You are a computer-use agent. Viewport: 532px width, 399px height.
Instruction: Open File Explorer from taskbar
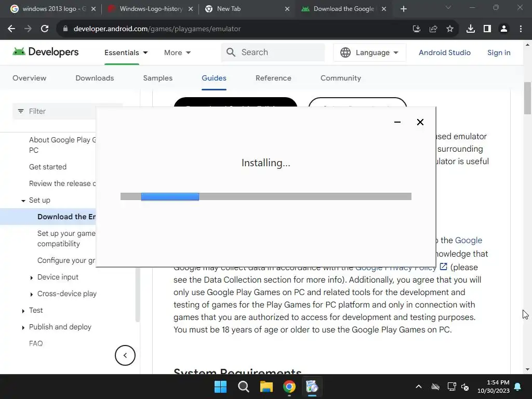tap(267, 387)
